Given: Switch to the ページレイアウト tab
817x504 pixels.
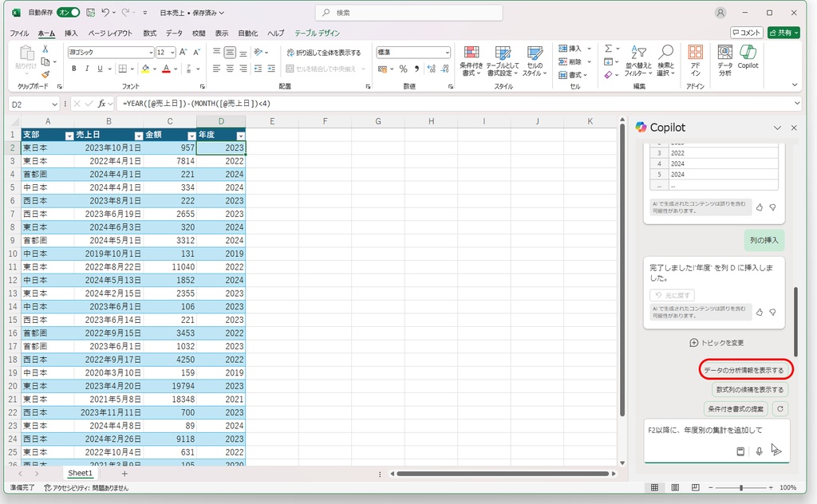Looking at the screenshot, I should (x=110, y=33).
